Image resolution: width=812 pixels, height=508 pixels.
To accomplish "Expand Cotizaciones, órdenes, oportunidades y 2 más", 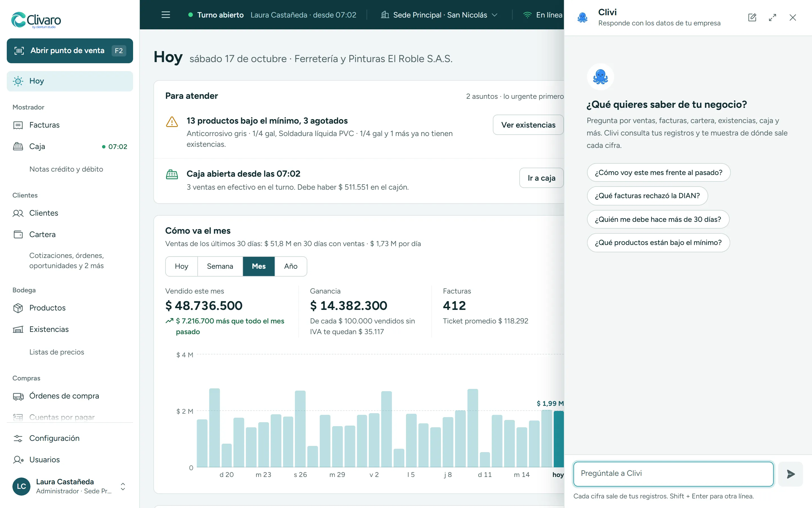I will [x=70, y=260].
